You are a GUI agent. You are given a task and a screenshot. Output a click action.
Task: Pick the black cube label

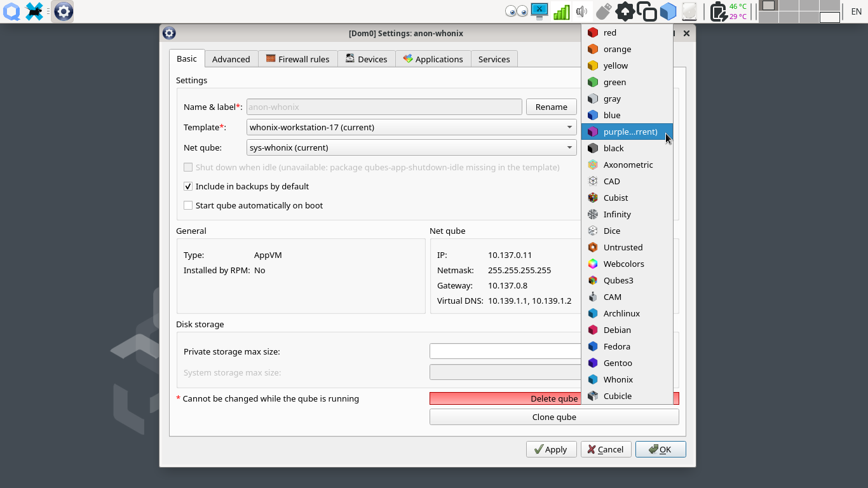tap(627, 148)
